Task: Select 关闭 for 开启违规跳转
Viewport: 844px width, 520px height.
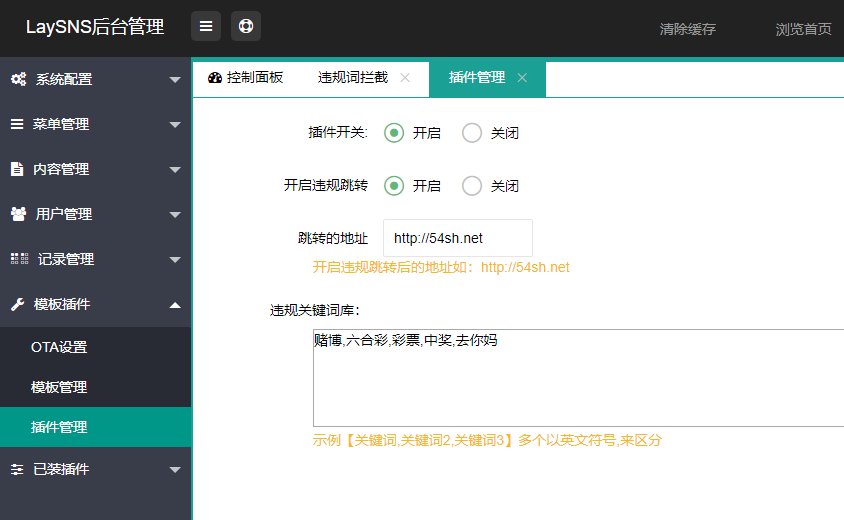Action: pos(472,185)
